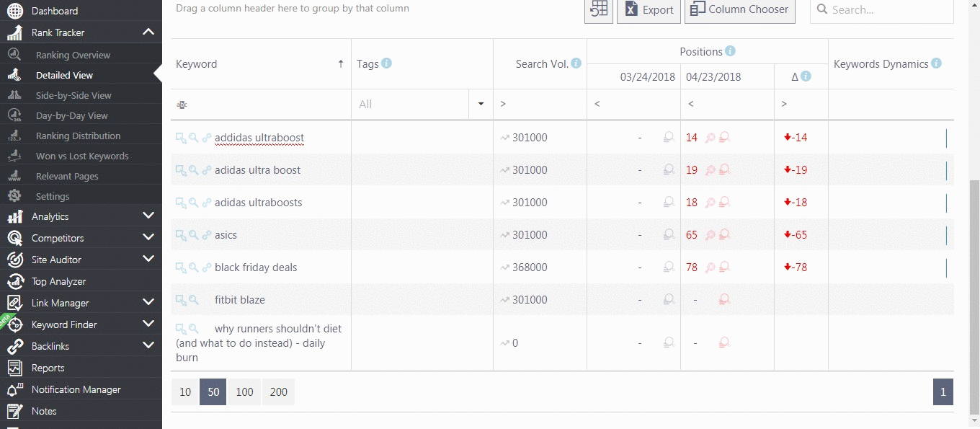Expand the Site Auditor menu section
Screen dimensions: 980x429
148,259
